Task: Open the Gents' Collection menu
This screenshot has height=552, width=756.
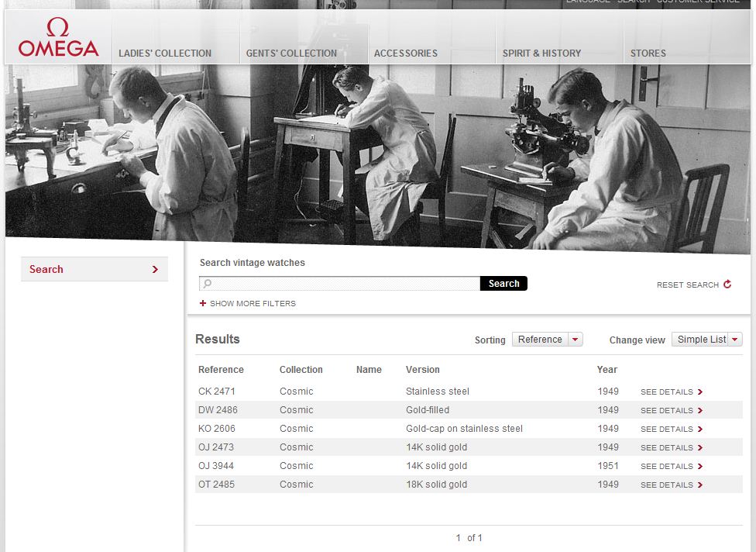Action: point(291,53)
